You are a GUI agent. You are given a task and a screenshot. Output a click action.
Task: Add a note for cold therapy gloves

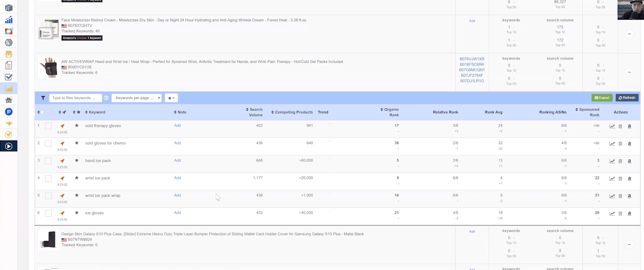(177, 125)
